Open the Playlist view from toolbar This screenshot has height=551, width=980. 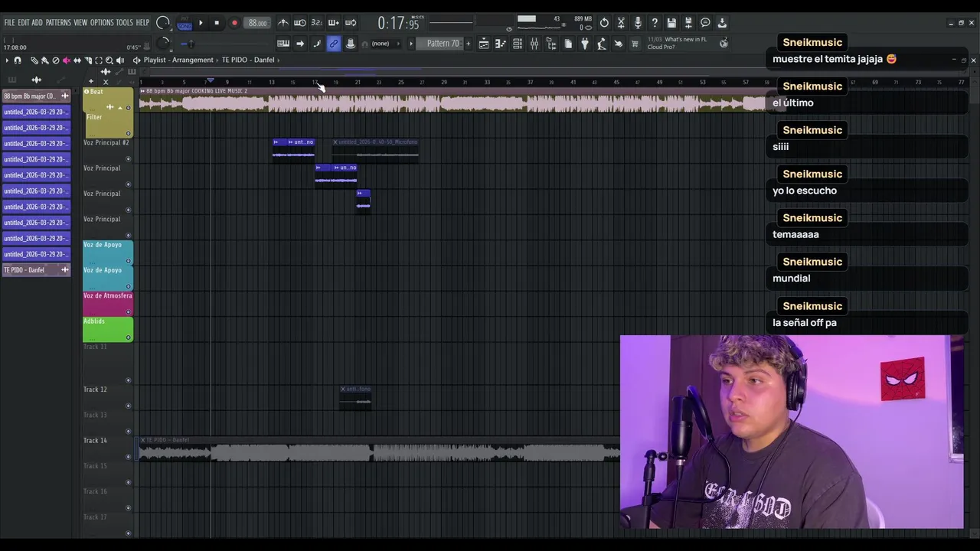(484, 44)
